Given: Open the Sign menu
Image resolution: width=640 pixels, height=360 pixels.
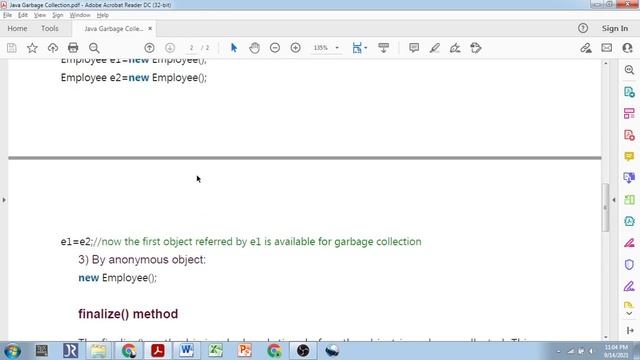Looking at the screenshot, I should coord(58,15).
